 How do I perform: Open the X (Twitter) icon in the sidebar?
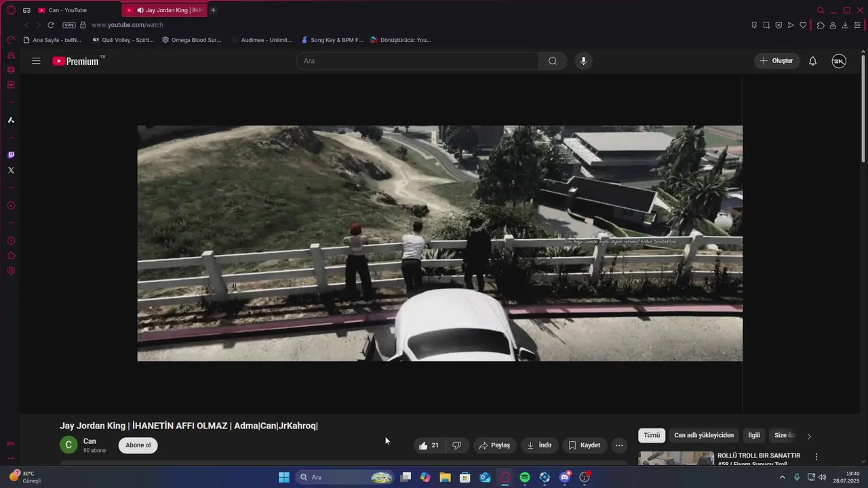click(x=11, y=170)
